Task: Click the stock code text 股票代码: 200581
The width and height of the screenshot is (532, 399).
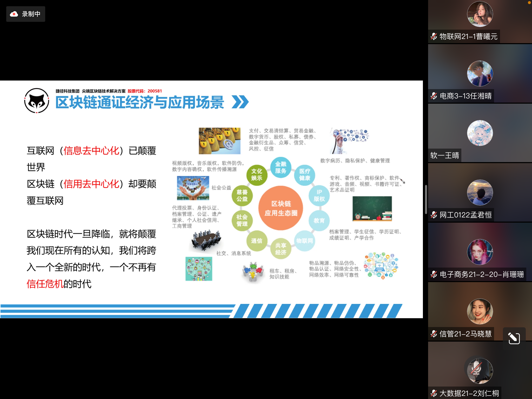Action: pos(145,91)
